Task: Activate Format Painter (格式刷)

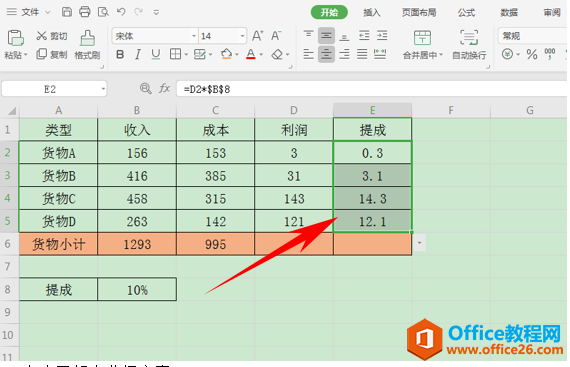Action: 87,44
